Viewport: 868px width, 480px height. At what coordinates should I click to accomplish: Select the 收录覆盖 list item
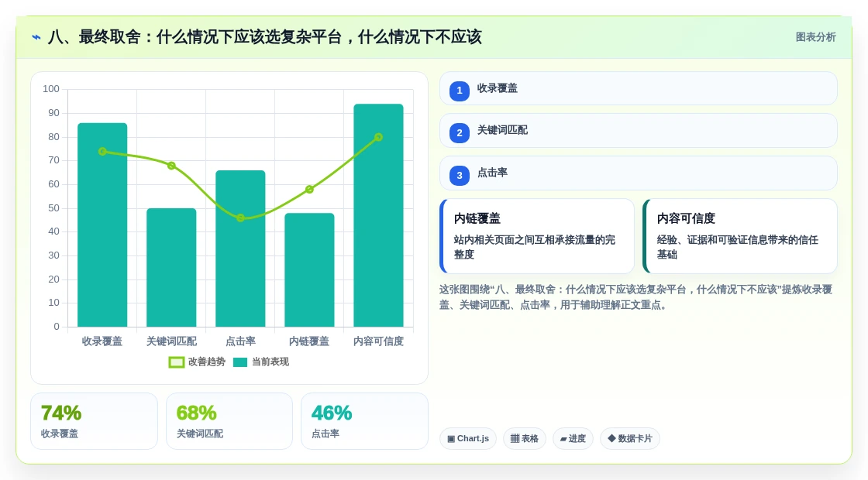[639, 88]
